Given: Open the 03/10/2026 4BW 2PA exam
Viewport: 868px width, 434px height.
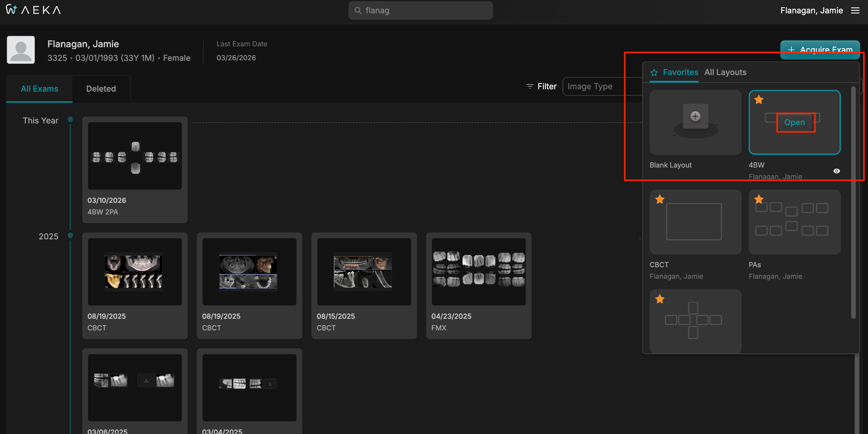Looking at the screenshot, I should 135,170.
